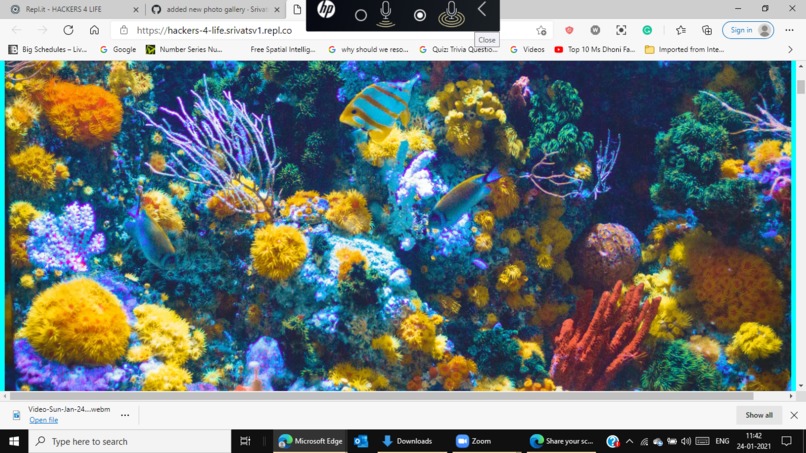
Task: Open the Downloads taskbar window
Action: [x=408, y=441]
